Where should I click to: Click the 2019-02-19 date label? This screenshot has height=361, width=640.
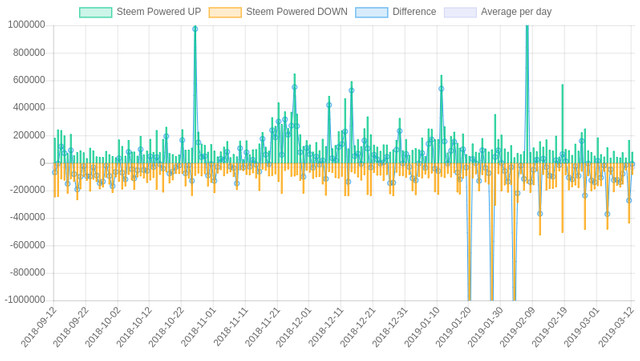(549, 327)
